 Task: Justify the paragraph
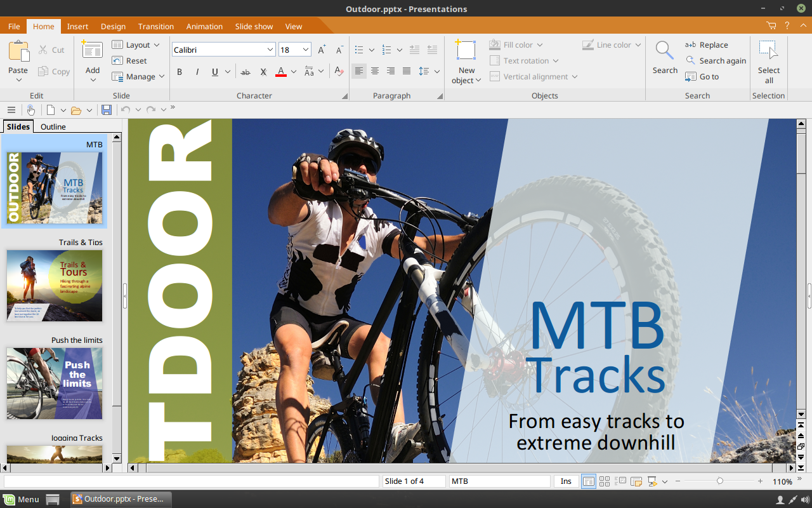tap(407, 71)
